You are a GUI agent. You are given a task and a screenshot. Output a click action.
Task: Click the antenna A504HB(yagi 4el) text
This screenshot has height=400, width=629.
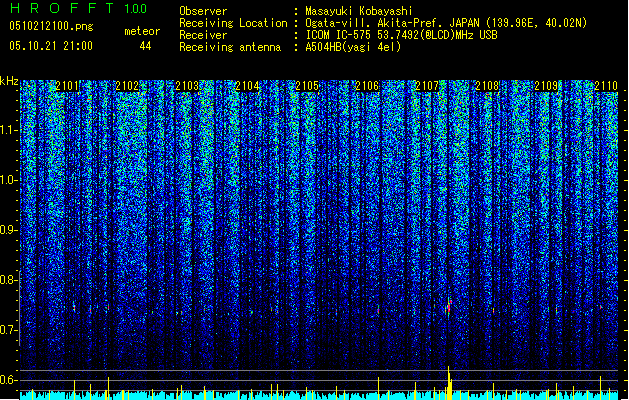[353, 47]
